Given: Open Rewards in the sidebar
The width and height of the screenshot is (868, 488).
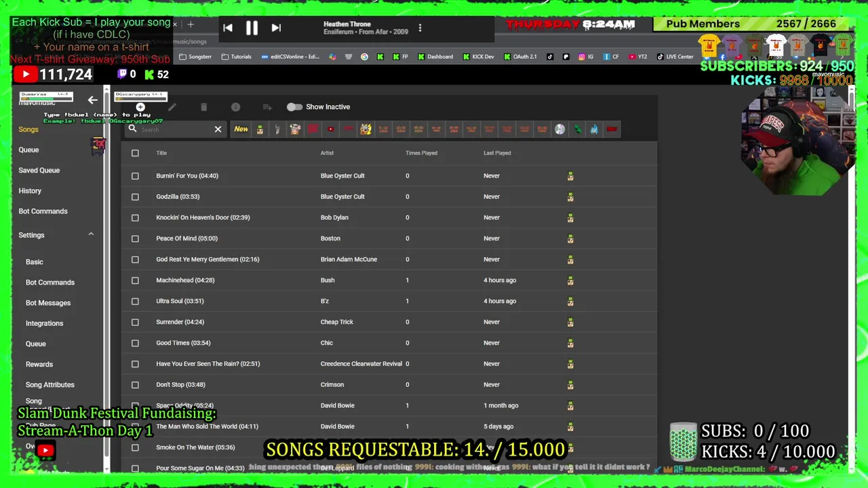Looking at the screenshot, I should pyautogui.click(x=39, y=365).
